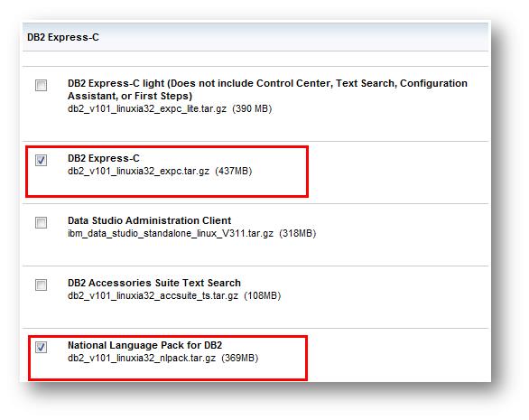Click the DB2 Express-C light title text
Viewport: 529px width, 420px height.
(267, 89)
